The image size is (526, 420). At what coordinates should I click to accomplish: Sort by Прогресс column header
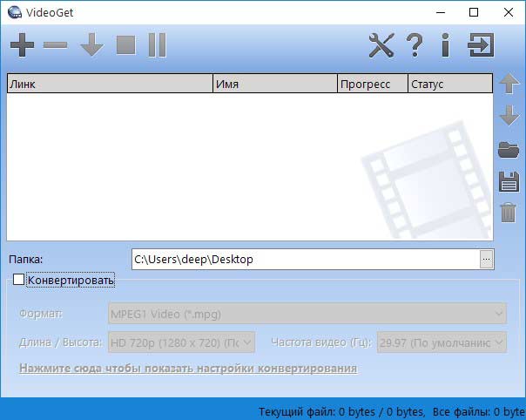point(373,84)
